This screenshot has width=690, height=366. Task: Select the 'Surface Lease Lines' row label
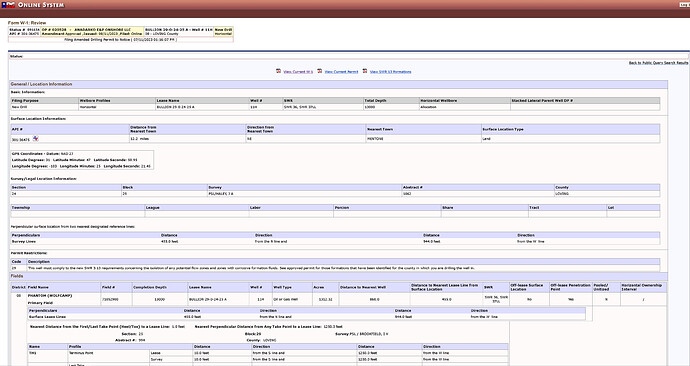pyautogui.click(x=48, y=317)
